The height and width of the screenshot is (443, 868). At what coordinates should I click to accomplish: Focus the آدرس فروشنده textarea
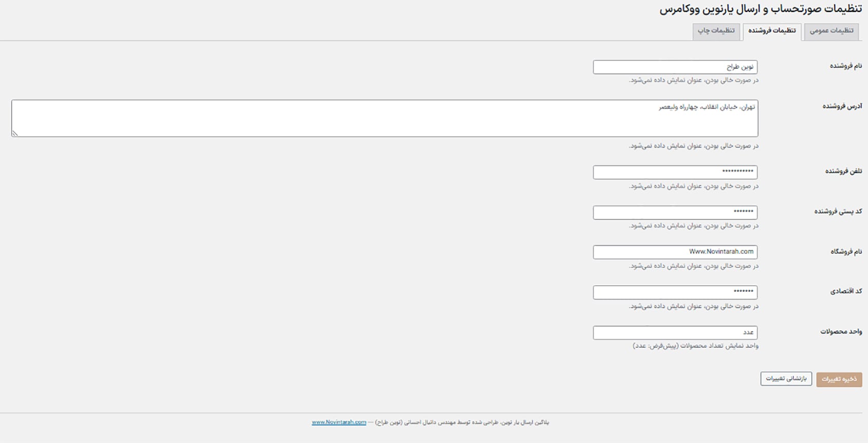(x=384, y=118)
